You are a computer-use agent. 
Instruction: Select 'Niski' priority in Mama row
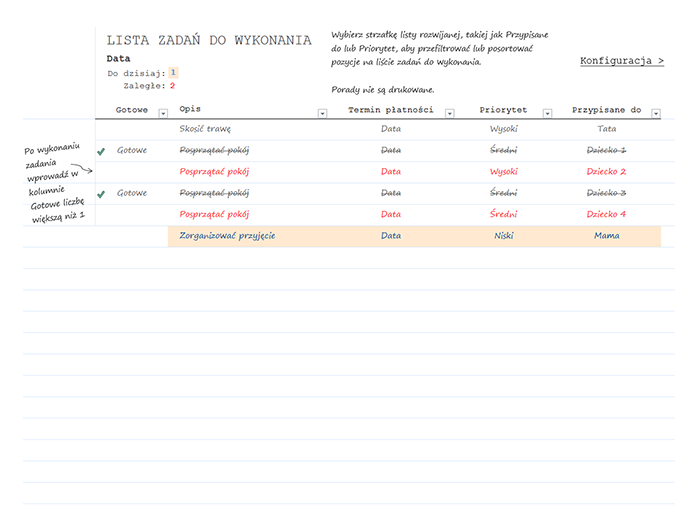(x=504, y=235)
